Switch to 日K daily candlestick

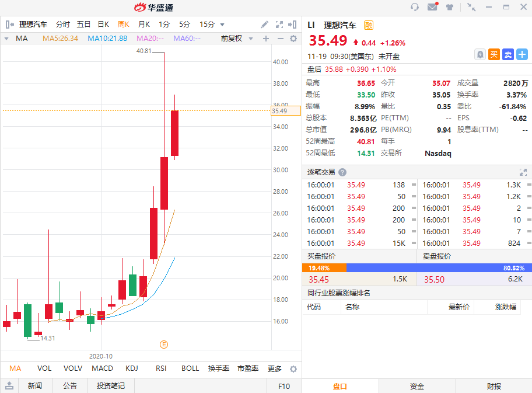click(103, 25)
